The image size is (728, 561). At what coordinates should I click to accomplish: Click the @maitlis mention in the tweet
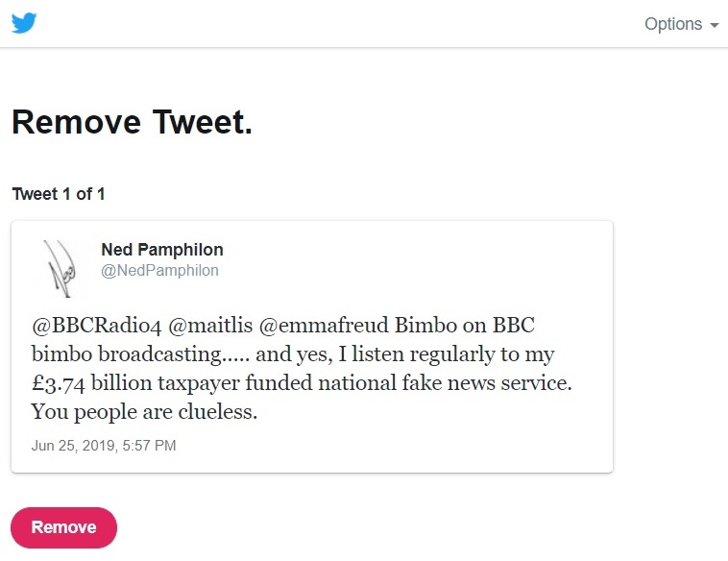[210, 325]
